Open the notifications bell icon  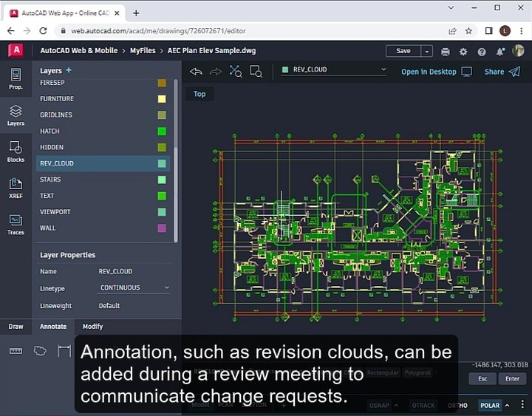(500, 52)
